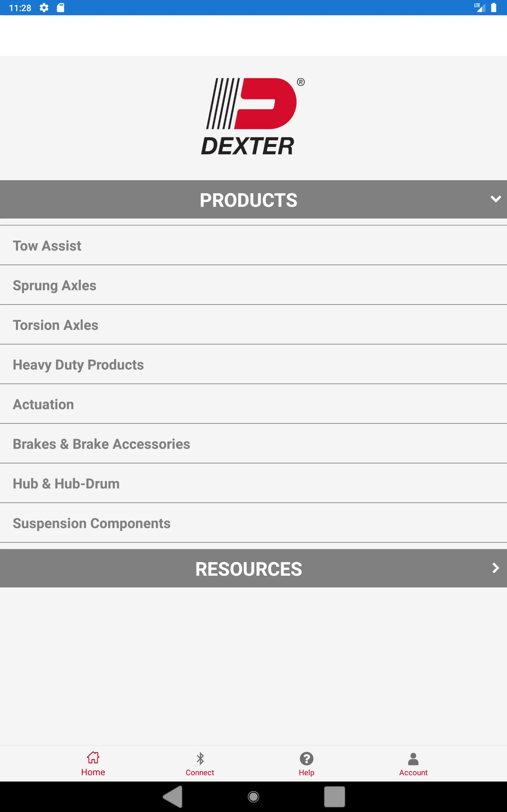Screen dimensions: 507x812
Task: Open the settings gear in the status bar
Action: click(x=44, y=7)
